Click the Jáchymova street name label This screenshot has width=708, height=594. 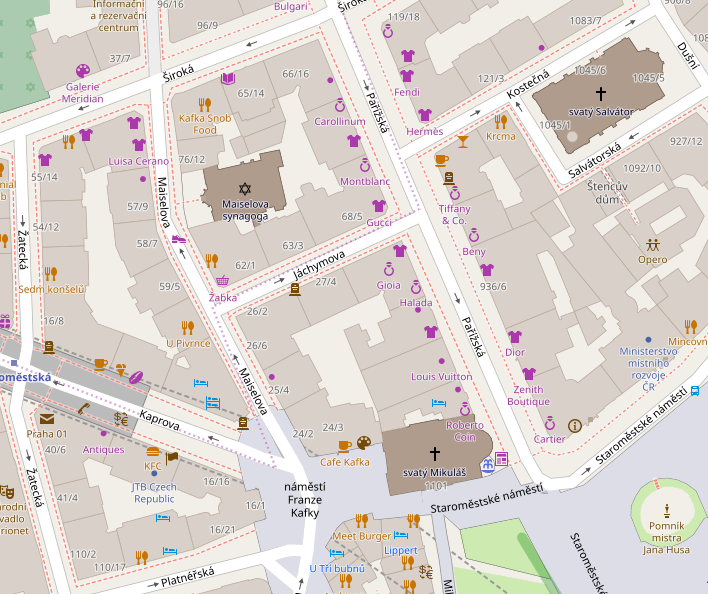[x=319, y=266]
